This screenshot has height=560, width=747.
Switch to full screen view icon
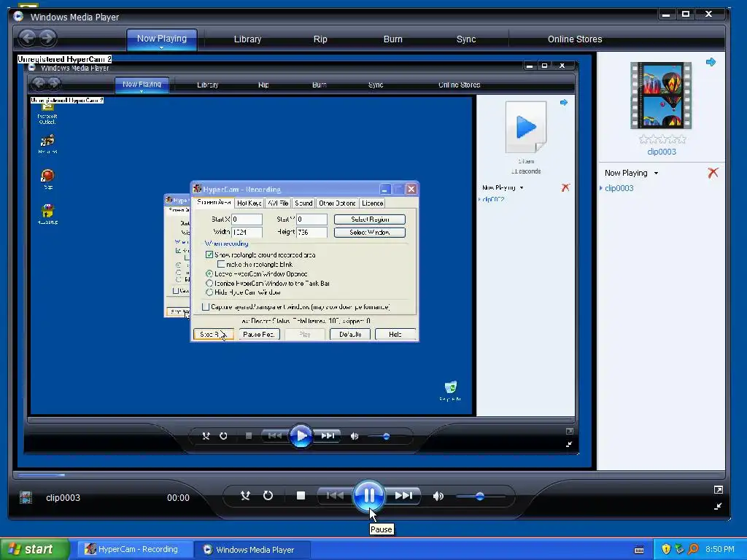tap(719, 489)
